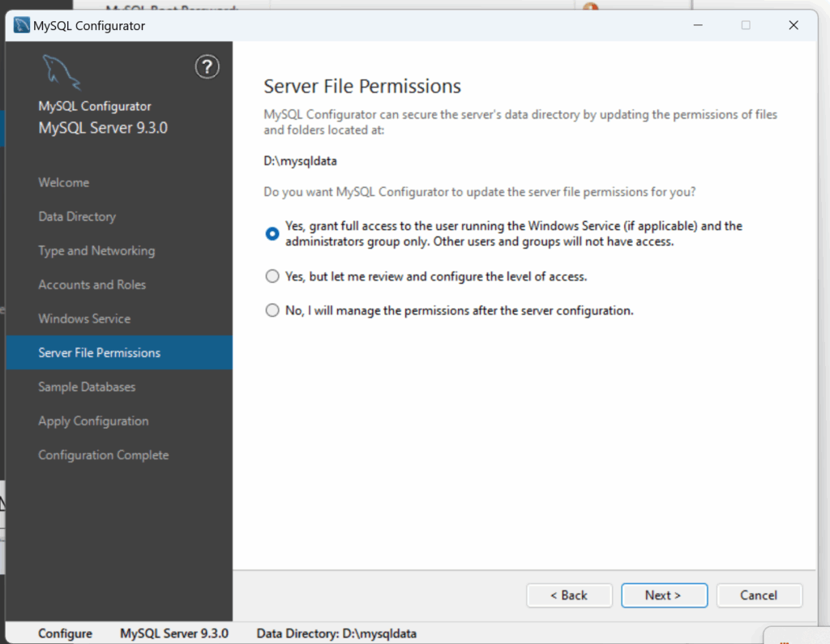Viewport: 830px width, 644px height.
Task: Open Accounts and Roles step
Action: tap(92, 284)
